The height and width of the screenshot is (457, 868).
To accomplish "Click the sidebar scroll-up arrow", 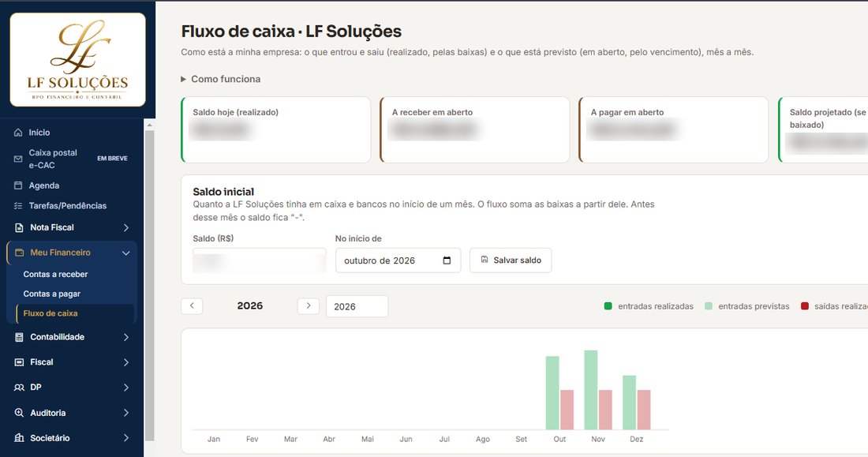I will pos(149,125).
